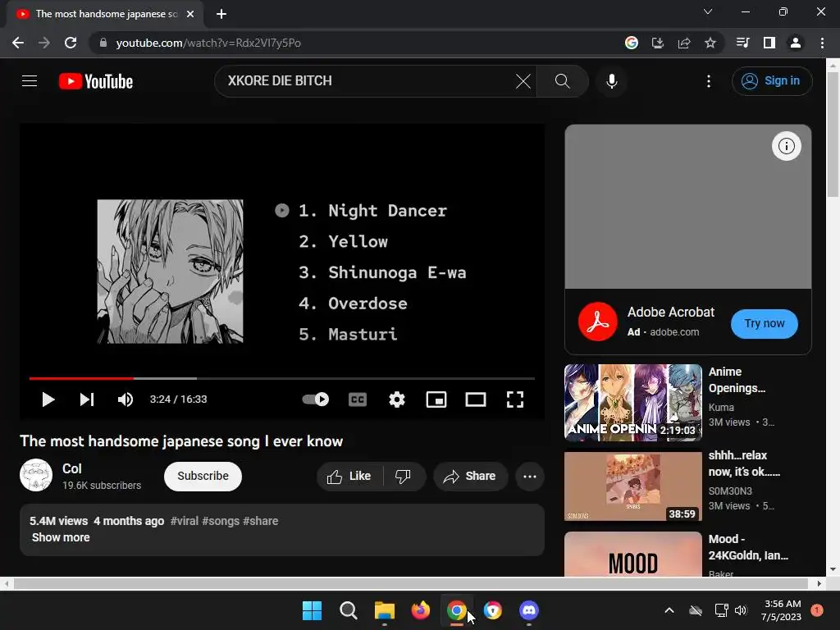Click the #share hashtag
Viewport: 840px width, 630px height.
pos(260,521)
